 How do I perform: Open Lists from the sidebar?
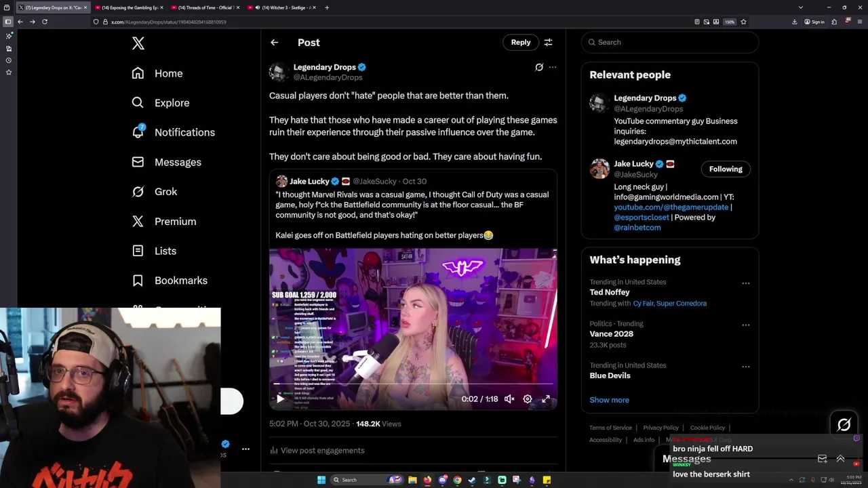tap(154, 251)
